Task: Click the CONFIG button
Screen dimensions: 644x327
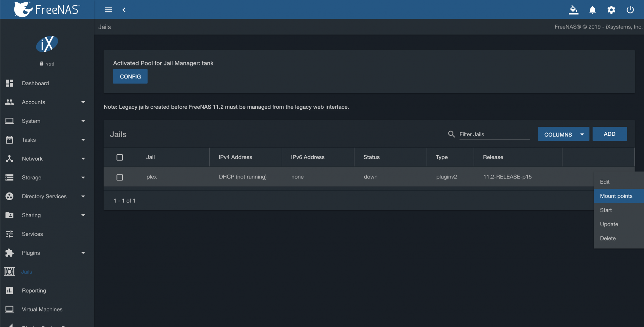Action: click(130, 76)
